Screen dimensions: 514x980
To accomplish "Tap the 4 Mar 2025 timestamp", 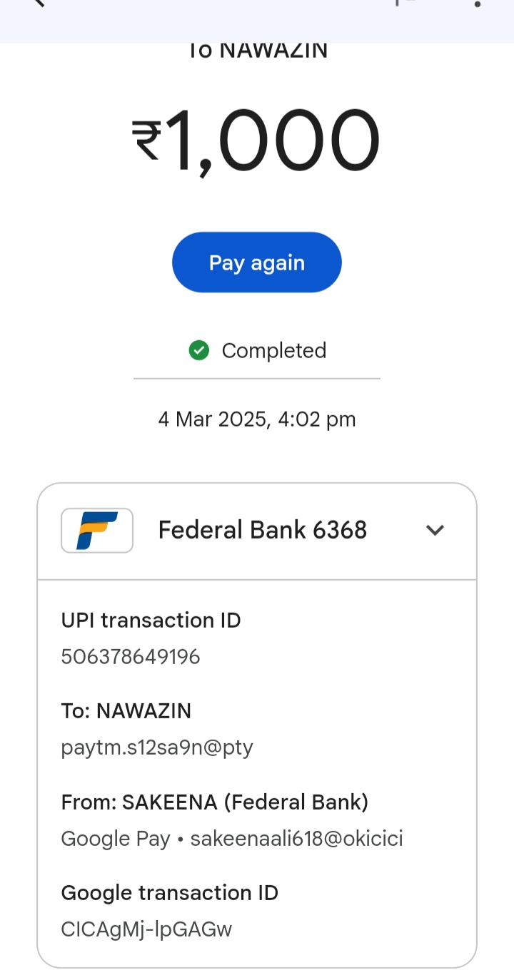I will click(257, 419).
